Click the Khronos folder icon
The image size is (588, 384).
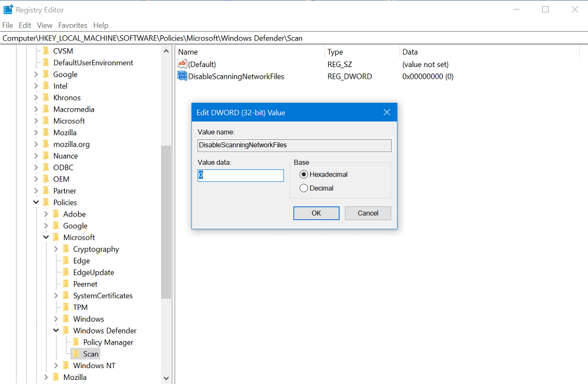[46, 98]
